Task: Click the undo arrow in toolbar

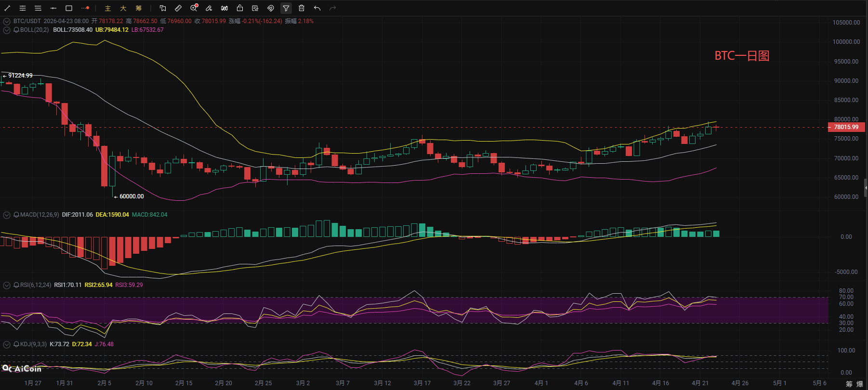Action: [x=317, y=8]
